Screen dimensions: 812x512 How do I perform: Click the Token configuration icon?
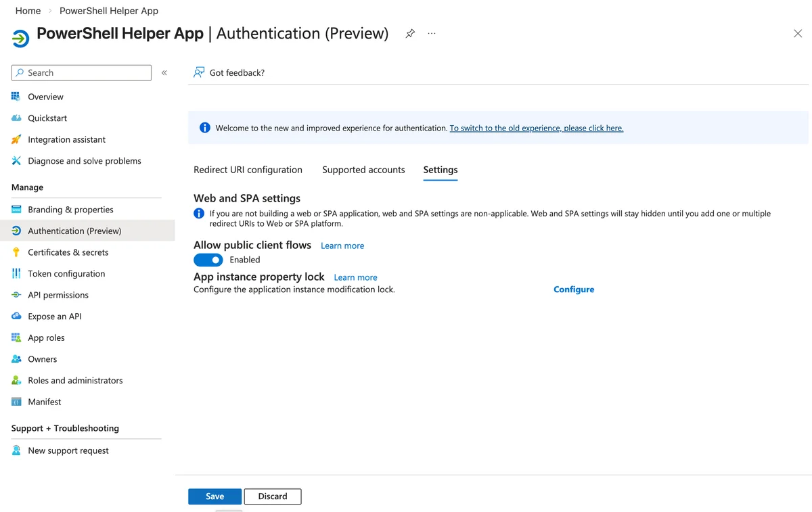coord(16,273)
